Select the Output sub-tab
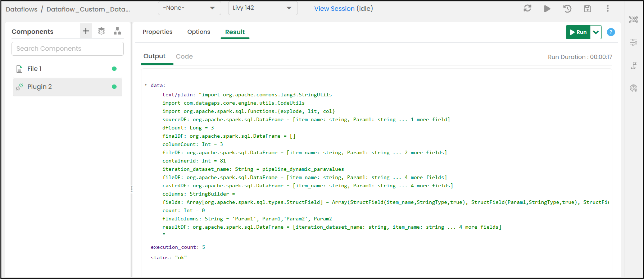Viewport: 644px width, 279px height. click(154, 56)
